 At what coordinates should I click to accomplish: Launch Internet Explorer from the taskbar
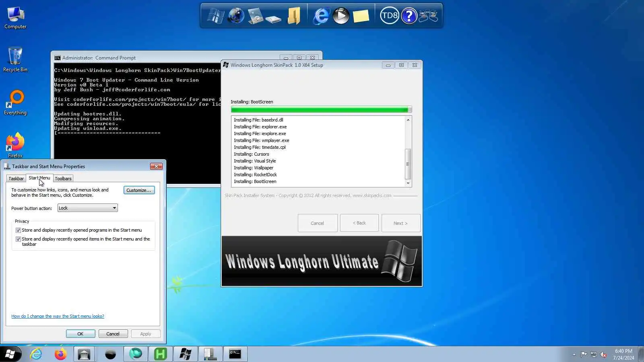pyautogui.click(x=36, y=354)
